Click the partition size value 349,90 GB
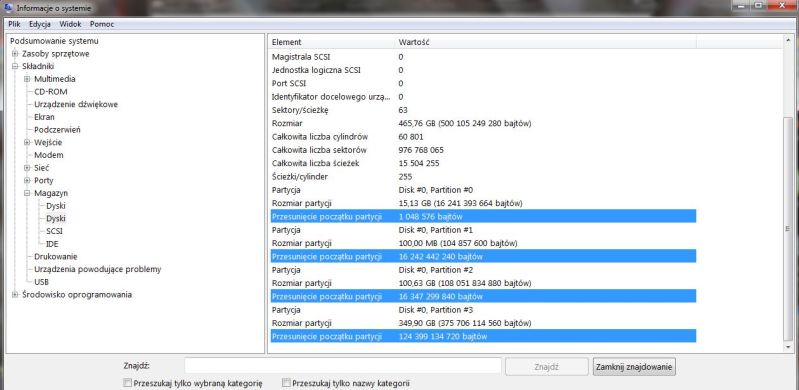 (465, 323)
